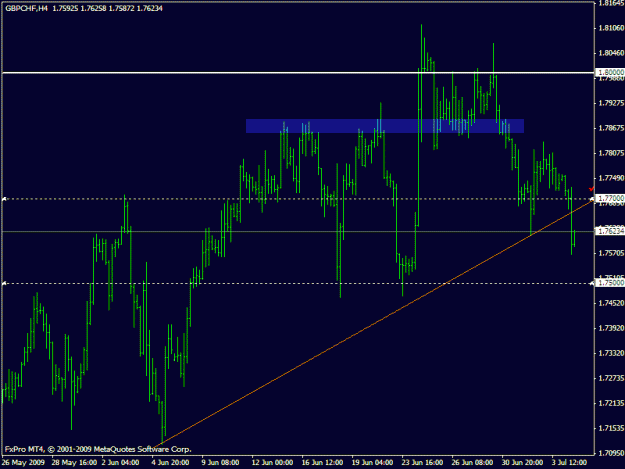The width and height of the screenshot is (625, 469).
Task: Click the 3 Jul 12:00 time label
Action: pyautogui.click(x=569, y=463)
